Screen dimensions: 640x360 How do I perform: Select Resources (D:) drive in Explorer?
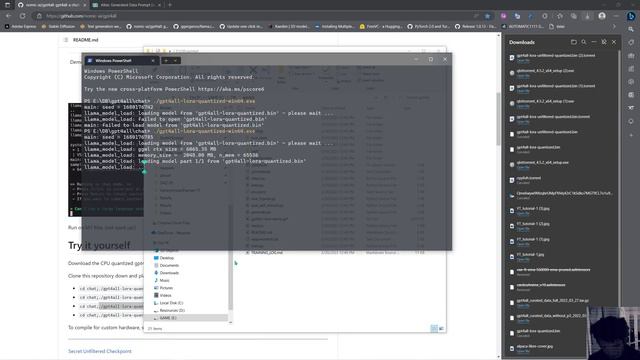172,310
